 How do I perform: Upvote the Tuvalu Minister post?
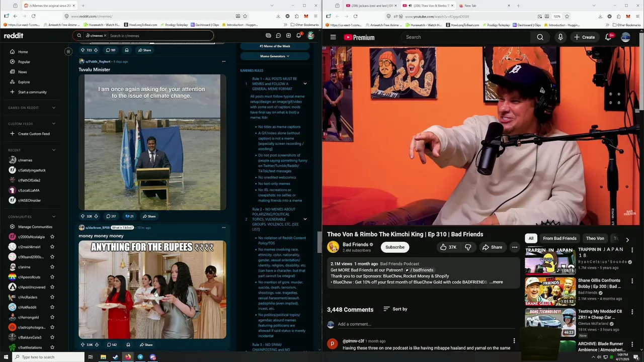point(83,216)
